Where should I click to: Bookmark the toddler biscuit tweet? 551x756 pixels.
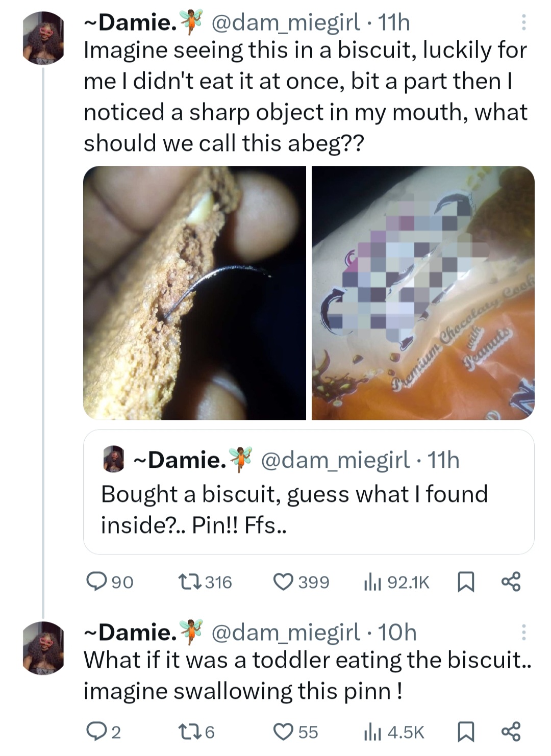(x=466, y=733)
